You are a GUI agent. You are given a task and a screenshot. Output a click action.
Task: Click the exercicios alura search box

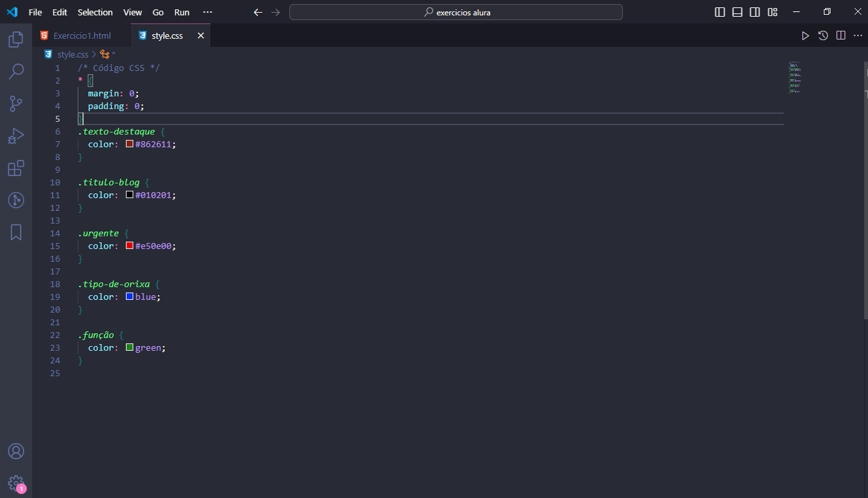pyautogui.click(x=456, y=12)
